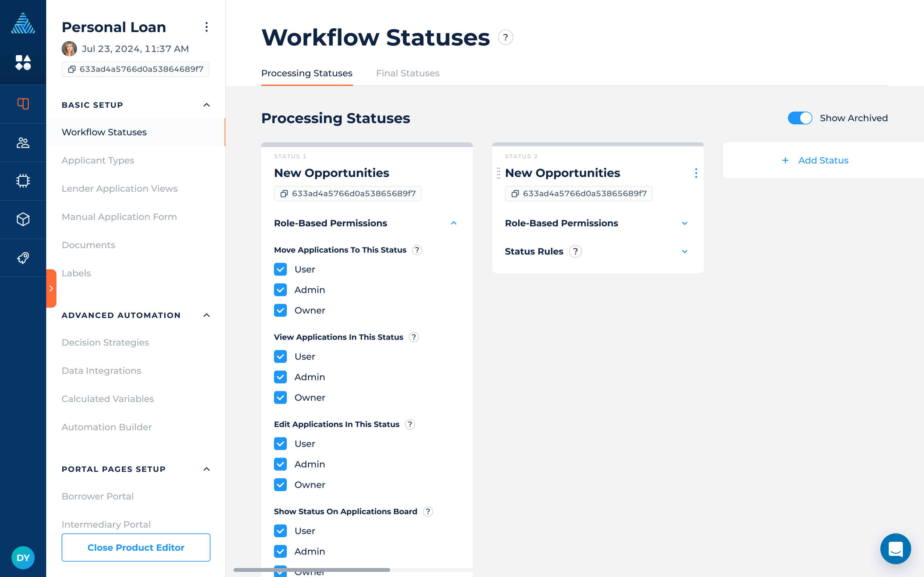924x577 pixels.
Task: Click the Close Product Editor button
Action: pos(136,547)
